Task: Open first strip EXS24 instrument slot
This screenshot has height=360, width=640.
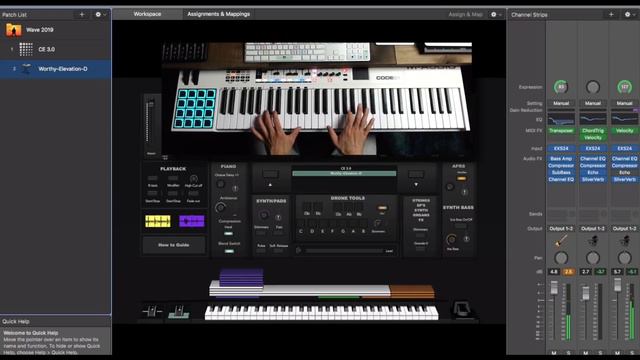Action: [561, 148]
